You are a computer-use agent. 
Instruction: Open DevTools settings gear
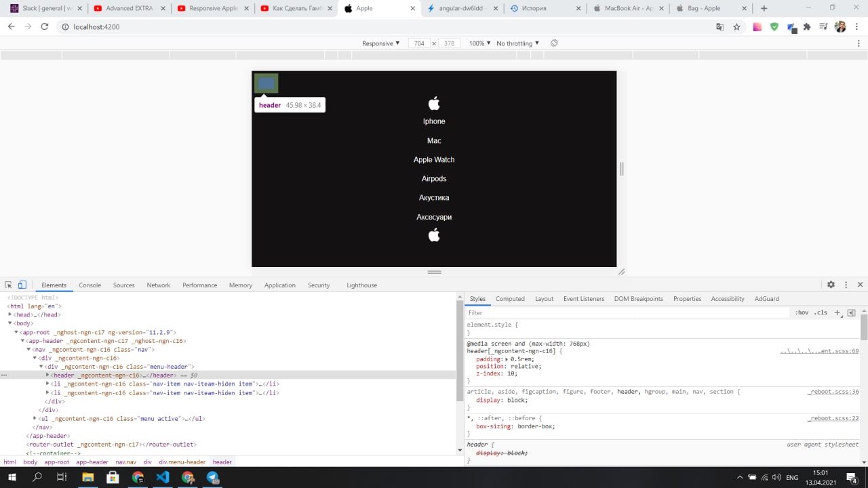coord(831,285)
